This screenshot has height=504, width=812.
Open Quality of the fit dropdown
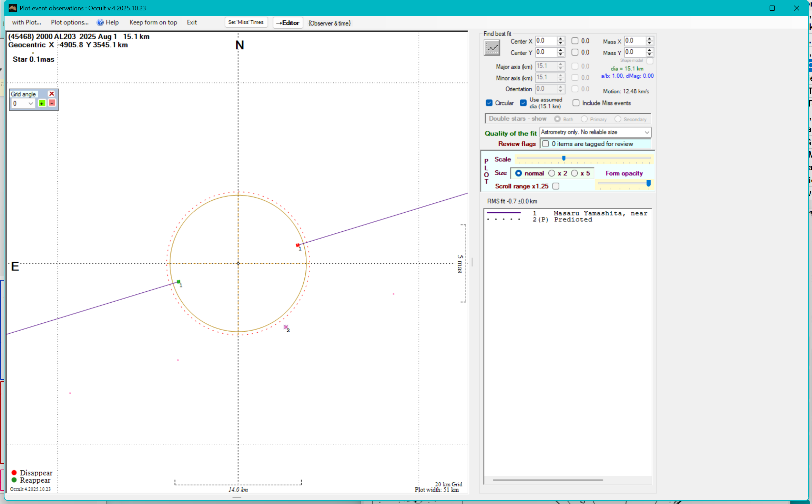click(647, 132)
